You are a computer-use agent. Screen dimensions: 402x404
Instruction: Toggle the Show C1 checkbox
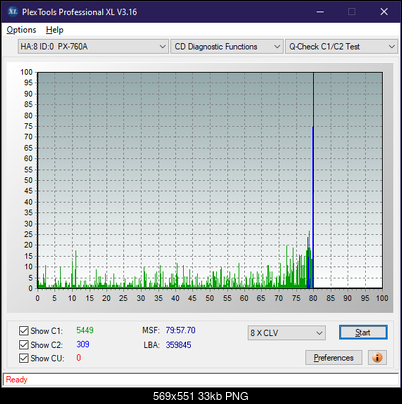tap(24, 331)
